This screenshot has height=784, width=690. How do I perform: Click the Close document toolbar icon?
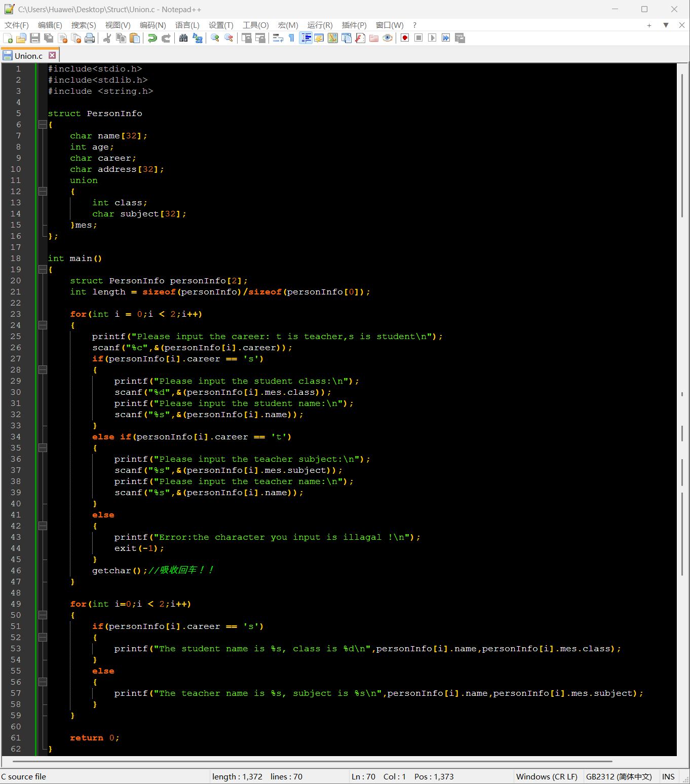(63, 38)
